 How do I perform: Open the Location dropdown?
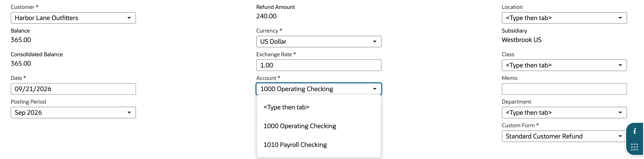(564, 18)
